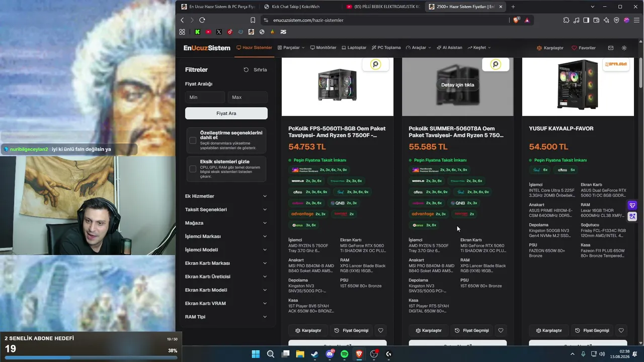
Task: Open the browser extensions puzzle icon
Action: 567,20
